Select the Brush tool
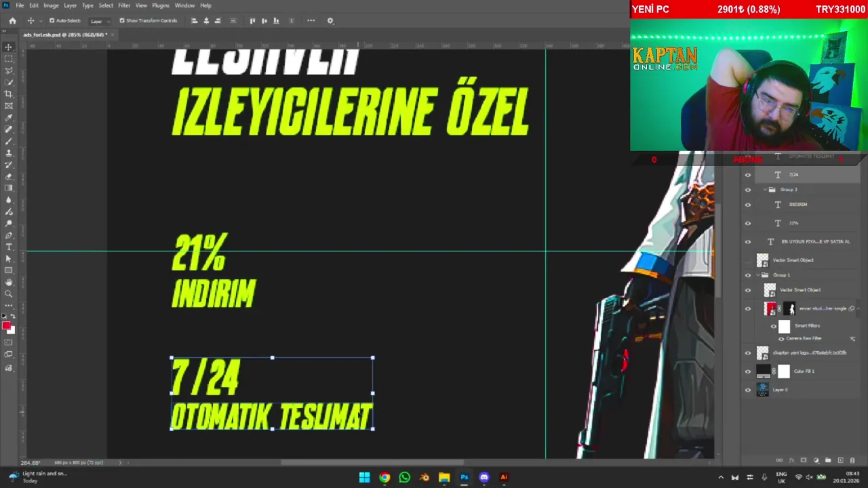The image size is (868, 488). [9, 141]
